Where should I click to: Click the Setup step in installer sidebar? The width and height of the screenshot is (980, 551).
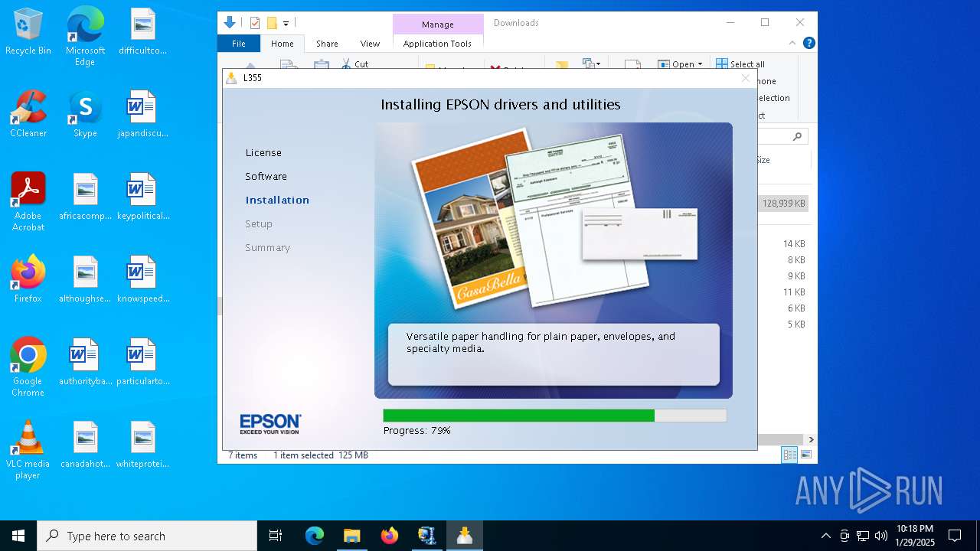coord(259,224)
